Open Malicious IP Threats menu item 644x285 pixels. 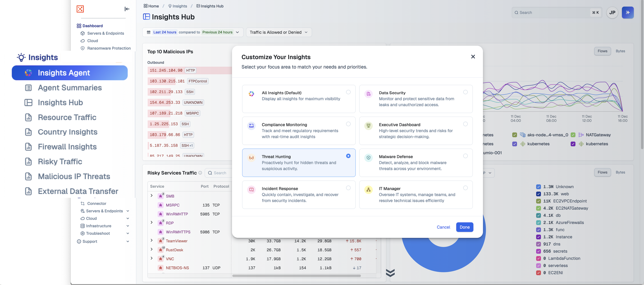[x=74, y=176]
